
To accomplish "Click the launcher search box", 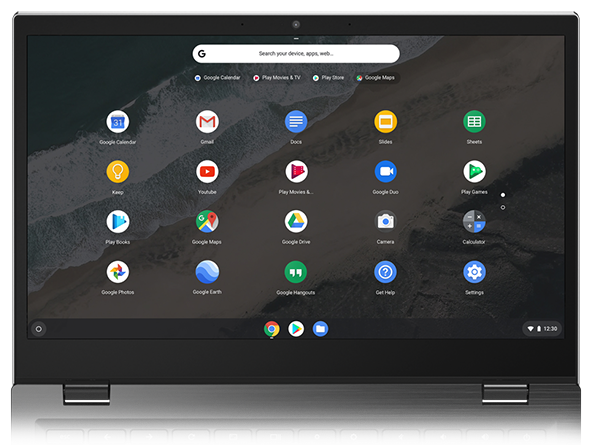I will tap(296, 54).
